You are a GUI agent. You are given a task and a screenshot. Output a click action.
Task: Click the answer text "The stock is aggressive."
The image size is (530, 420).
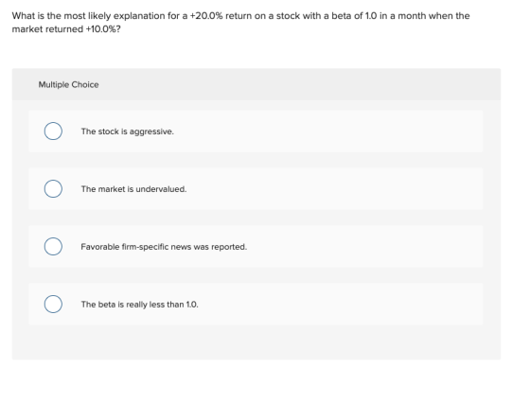(x=127, y=131)
